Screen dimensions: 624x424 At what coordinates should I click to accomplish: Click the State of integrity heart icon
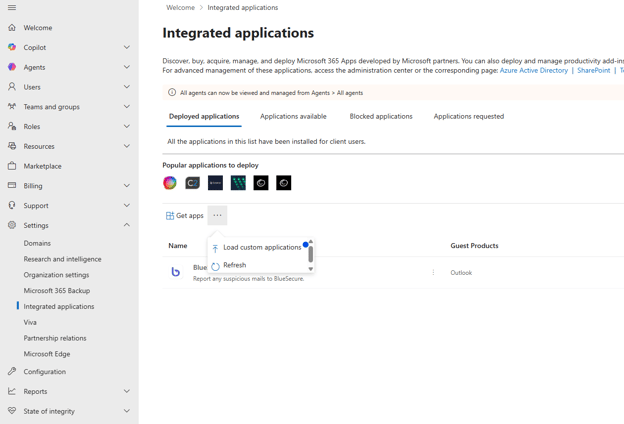(12, 410)
